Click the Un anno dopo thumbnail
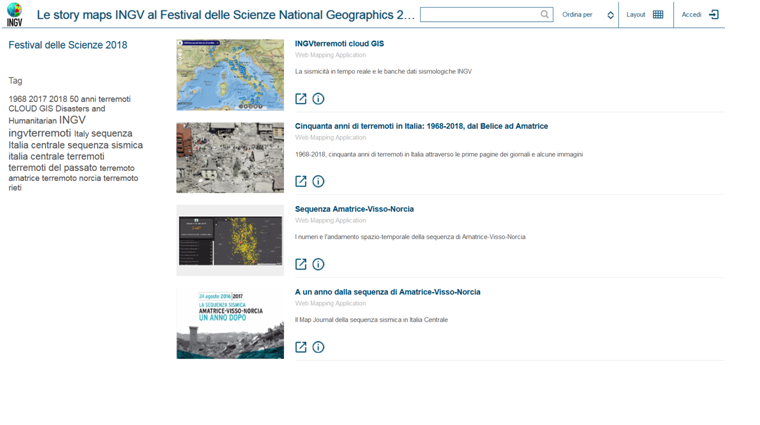The image size is (760, 425). pos(230,323)
